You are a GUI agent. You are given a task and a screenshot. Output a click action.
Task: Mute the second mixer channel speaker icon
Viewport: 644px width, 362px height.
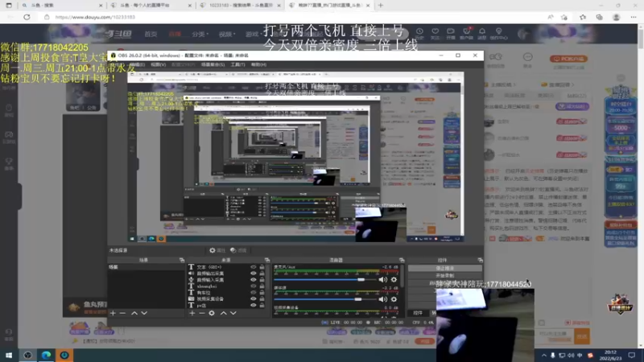point(382,299)
